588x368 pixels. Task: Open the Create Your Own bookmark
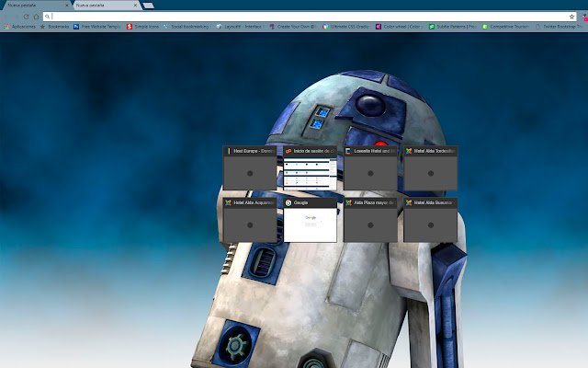[293, 27]
